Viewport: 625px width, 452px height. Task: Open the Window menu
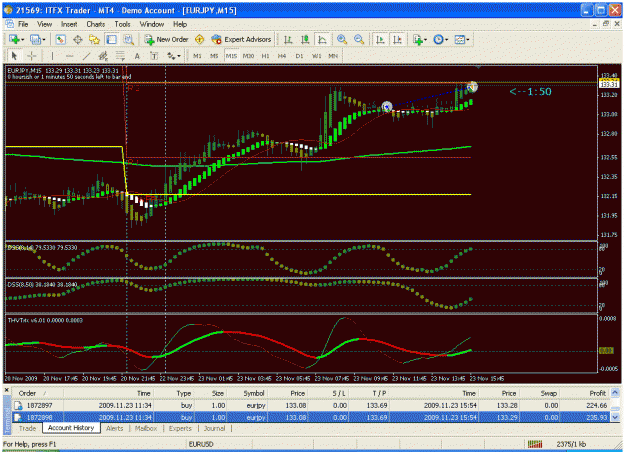click(152, 24)
